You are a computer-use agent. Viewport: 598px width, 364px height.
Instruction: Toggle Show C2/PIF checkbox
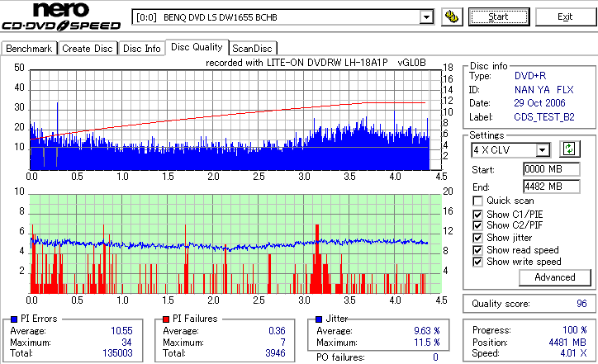[x=477, y=225]
